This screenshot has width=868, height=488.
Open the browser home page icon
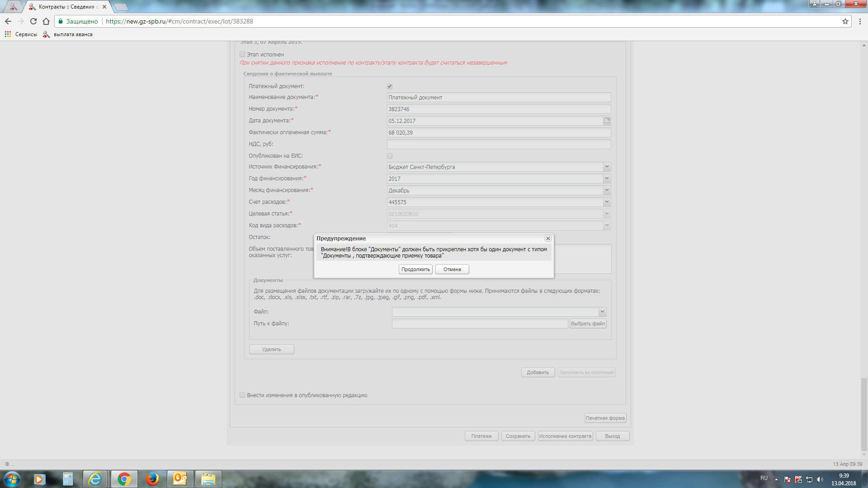(46, 21)
